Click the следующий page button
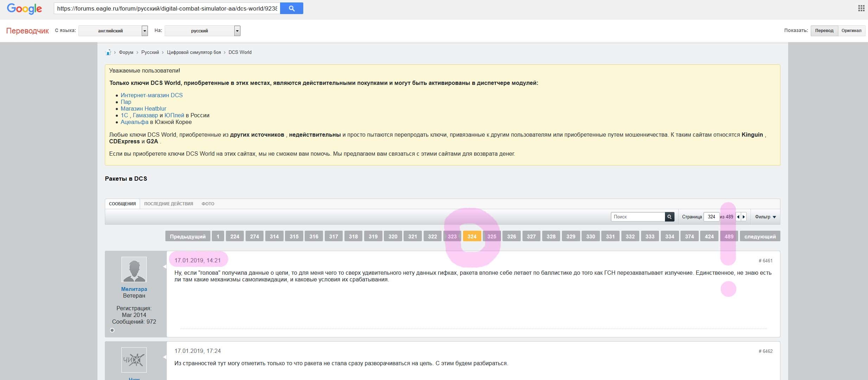Image resolution: width=868 pixels, height=380 pixels. 760,236
